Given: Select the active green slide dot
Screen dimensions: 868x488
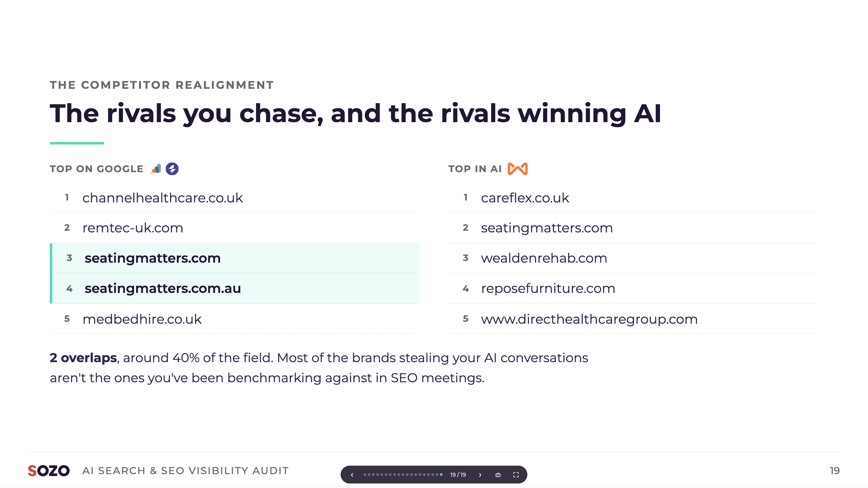Looking at the screenshot, I should click(441, 474).
